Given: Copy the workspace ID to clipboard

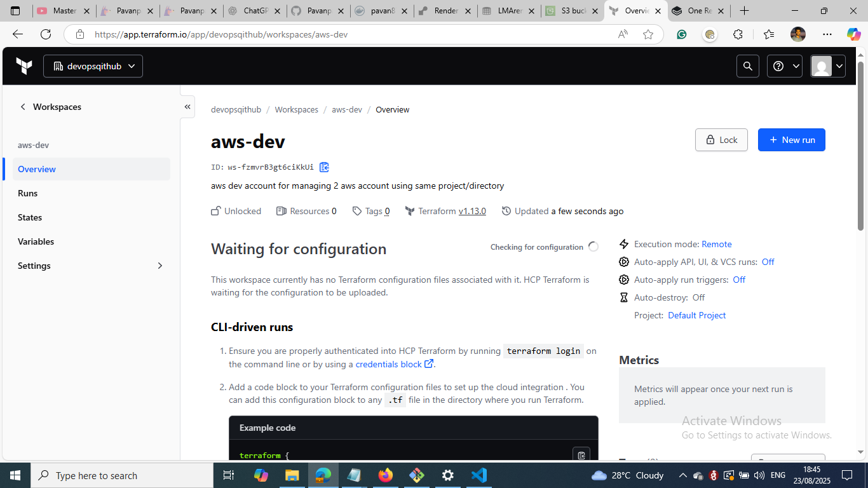Looking at the screenshot, I should pos(324,167).
